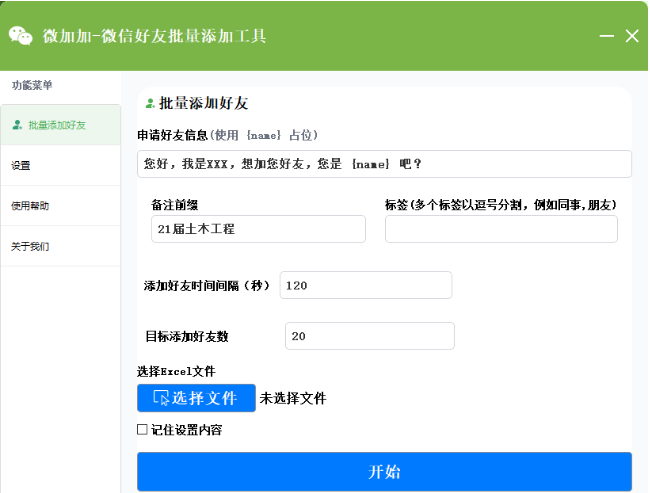
Task: Click the 目标添加好友数 field showing 20
Action: point(369,336)
